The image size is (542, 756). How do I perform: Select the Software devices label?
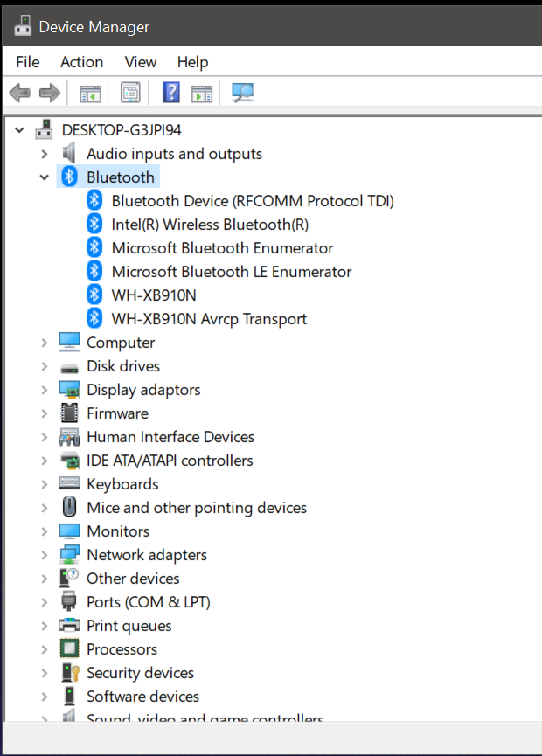(x=142, y=697)
